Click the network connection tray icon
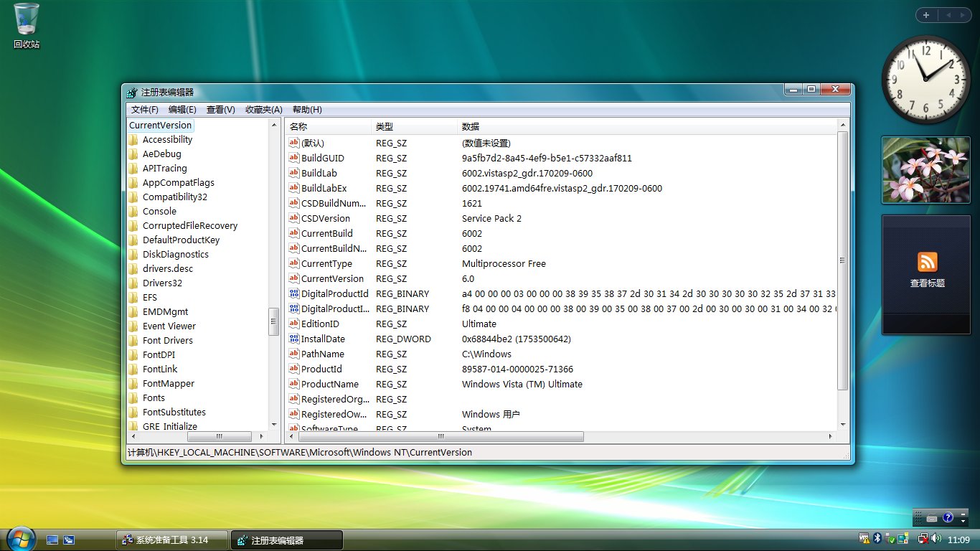 pyautogui.click(x=923, y=538)
